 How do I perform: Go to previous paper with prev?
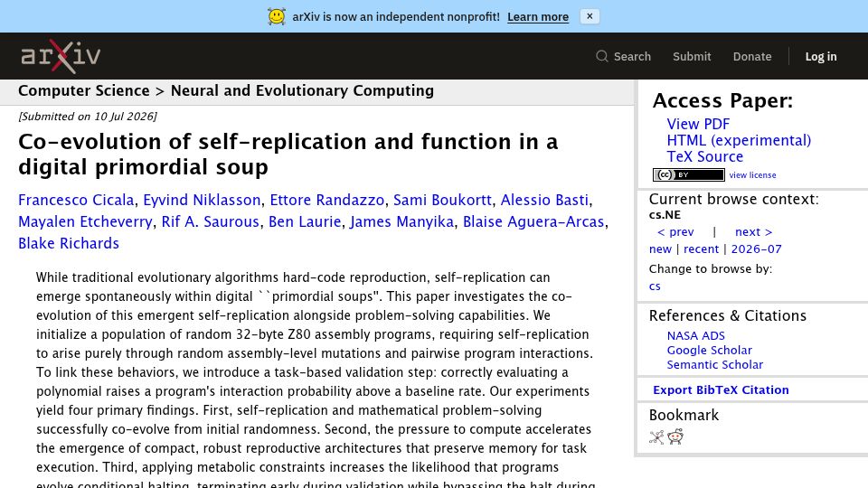[675, 232]
